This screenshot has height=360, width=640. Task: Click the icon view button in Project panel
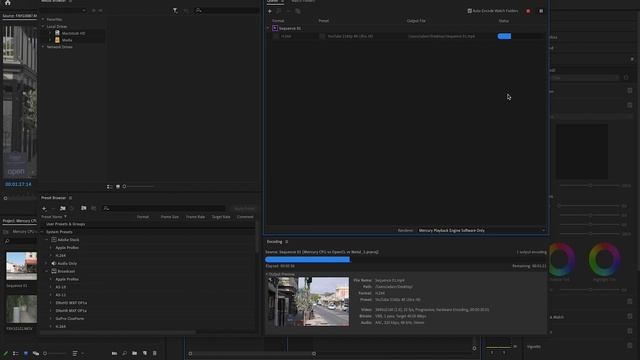(x=26, y=353)
